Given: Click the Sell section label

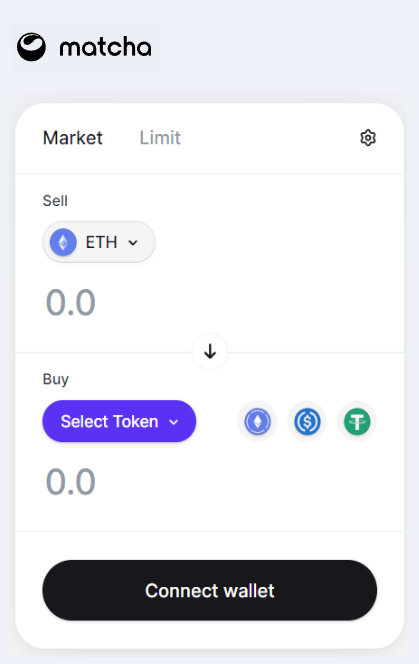Looking at the screenshot, I should click(55, 201).
